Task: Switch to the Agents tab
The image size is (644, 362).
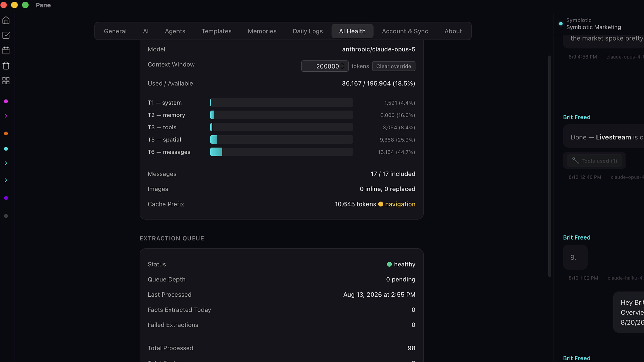Action: 175,31
